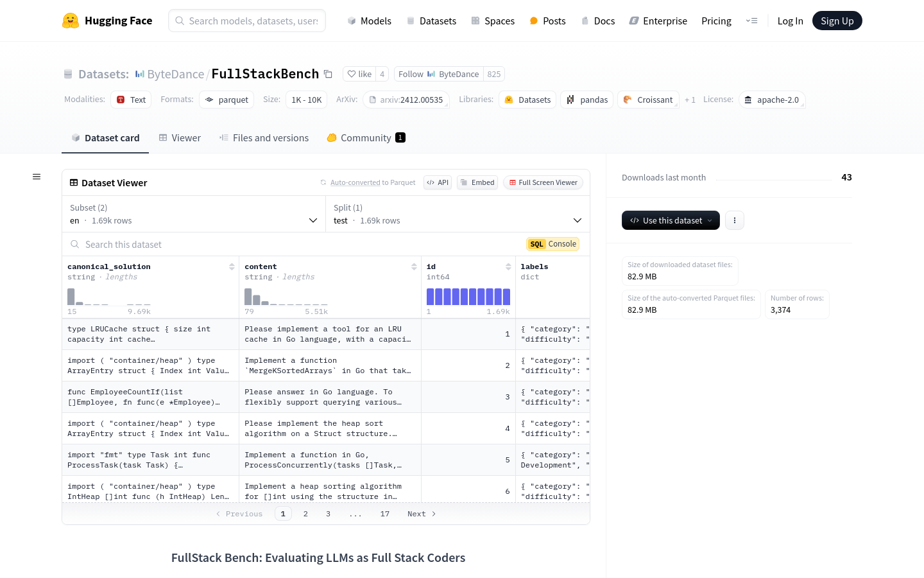This screenshot has width=924, height=578.
Task: Select the pandas library tag
Action: coord(586,100)
